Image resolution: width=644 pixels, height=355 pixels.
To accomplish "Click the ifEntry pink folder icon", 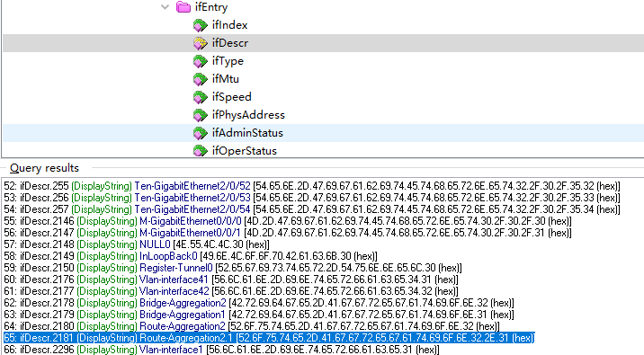I will tap(183, 7).
